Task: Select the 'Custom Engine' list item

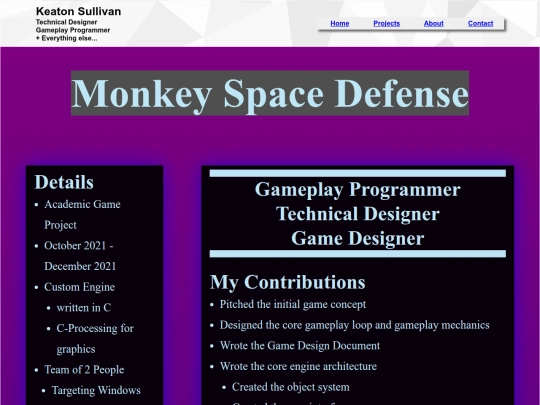Action: pos(79,287)
